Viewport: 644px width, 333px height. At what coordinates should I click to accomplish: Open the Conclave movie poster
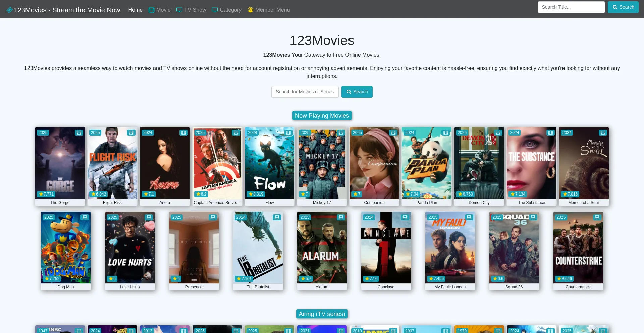pyautogui.click(x=386, y=247)
